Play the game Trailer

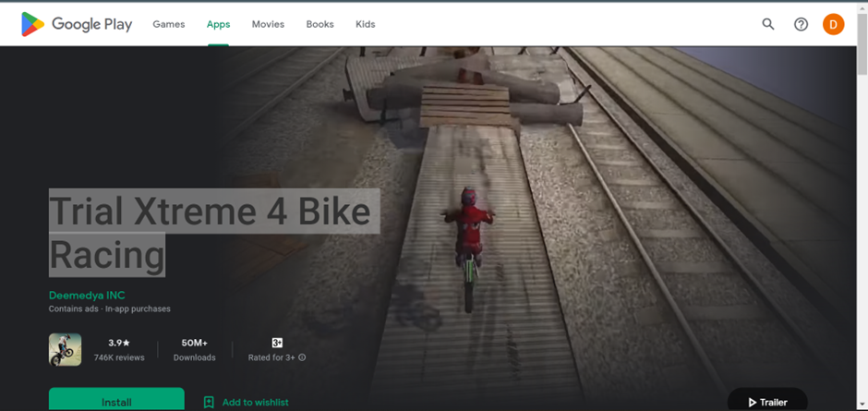pos(767,402)
